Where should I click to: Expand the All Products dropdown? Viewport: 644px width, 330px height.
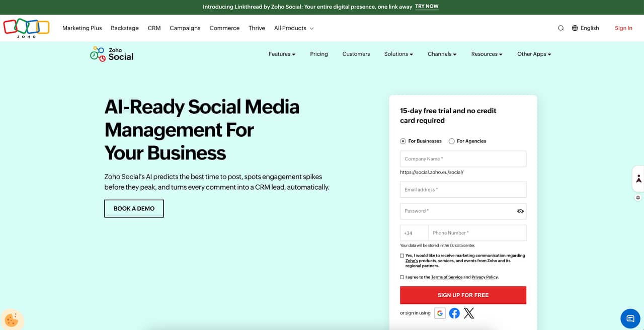pyautogui.click(x=294, y=28)
